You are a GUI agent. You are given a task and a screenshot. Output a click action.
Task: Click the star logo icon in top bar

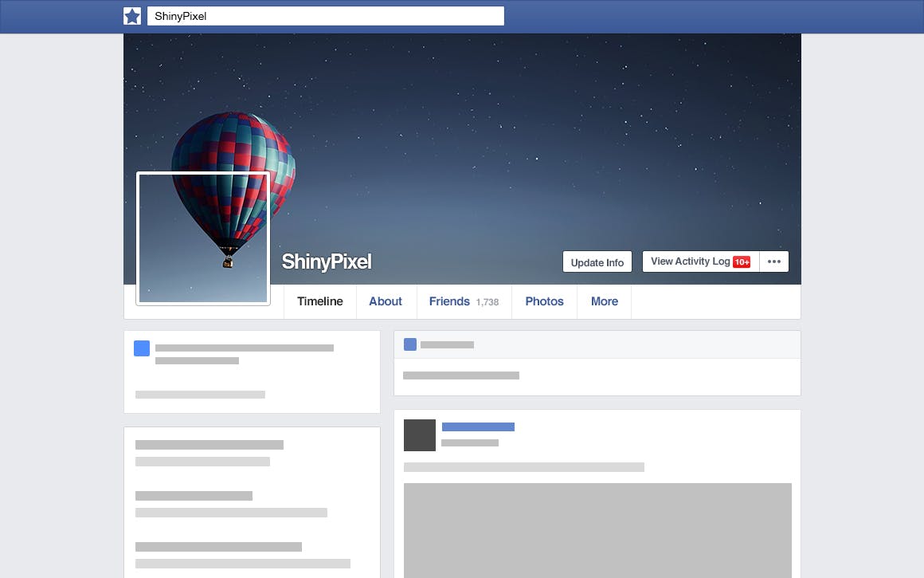(x=132, y=16)
